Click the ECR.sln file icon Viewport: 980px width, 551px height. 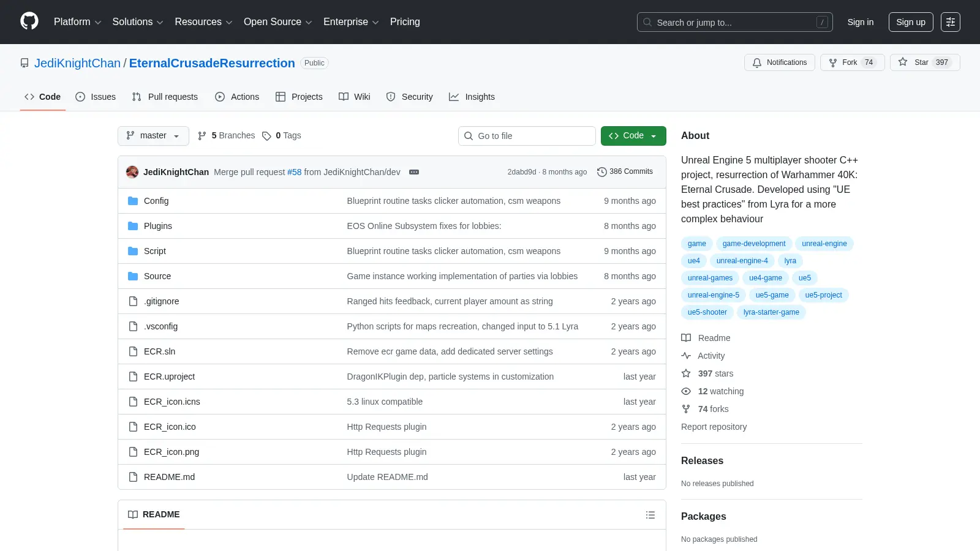tap(133, 351)
